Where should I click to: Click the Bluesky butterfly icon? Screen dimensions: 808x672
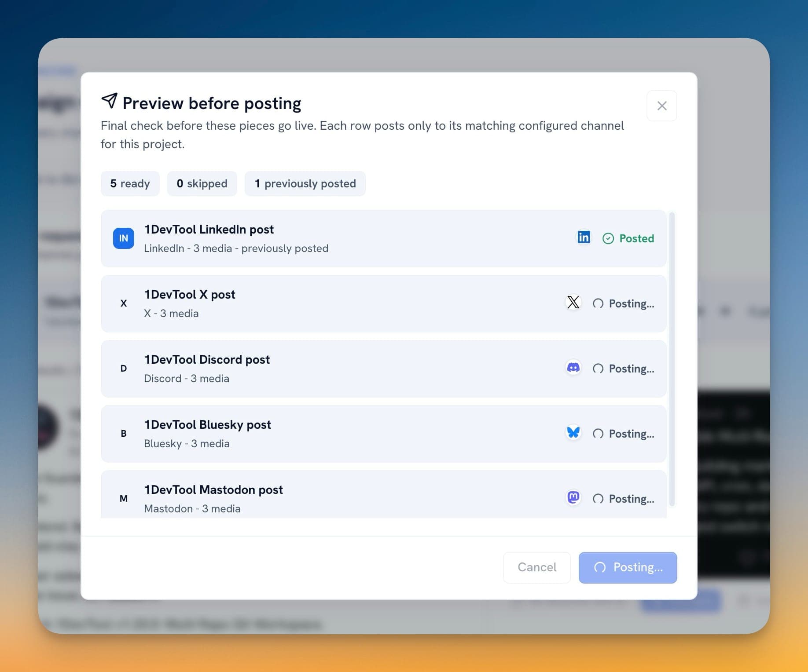(x=573, y=433)
